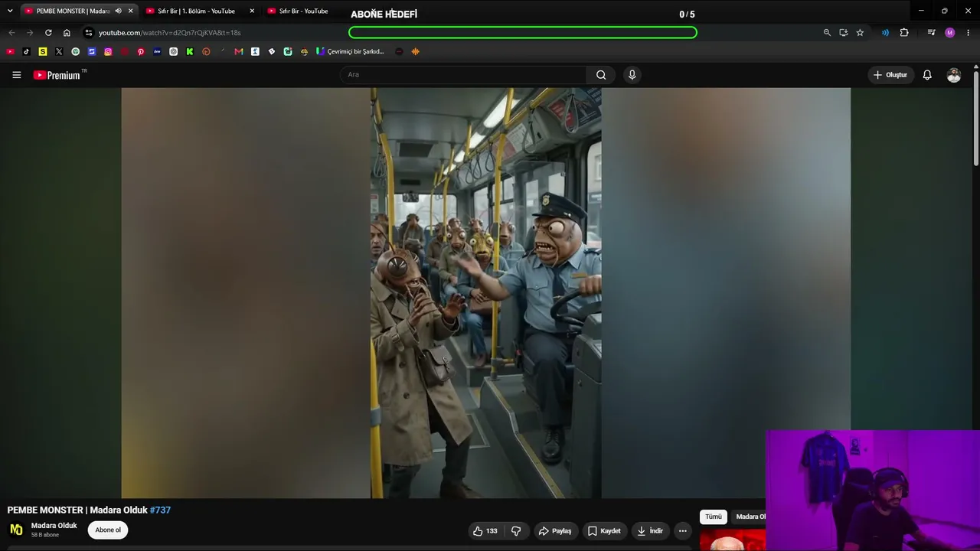Switch to the 'Sıfır Bir | 1. Bölüm' tab
The image size is (980, 551).
[x=195, y=11]
